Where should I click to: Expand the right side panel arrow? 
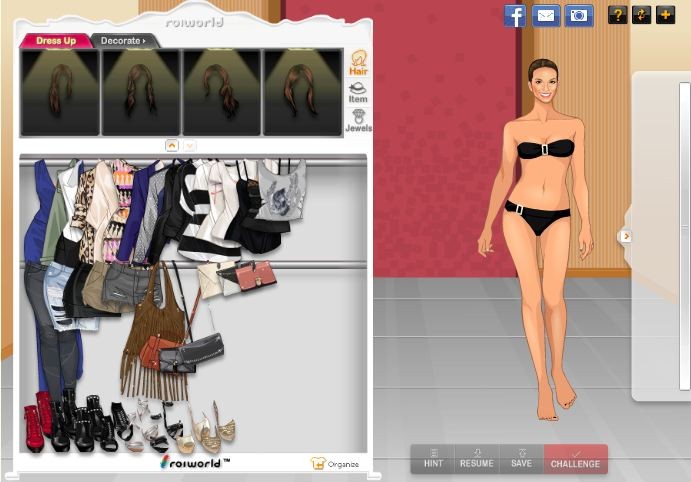click(626, 236)
